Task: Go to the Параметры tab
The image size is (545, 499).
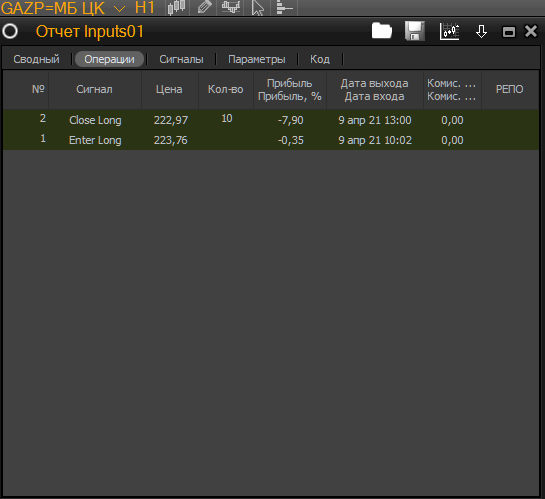Action: 257,59
